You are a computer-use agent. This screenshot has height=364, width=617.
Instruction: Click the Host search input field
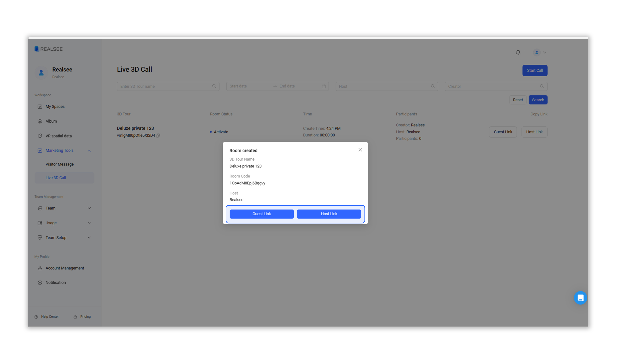tap(383, 86)
